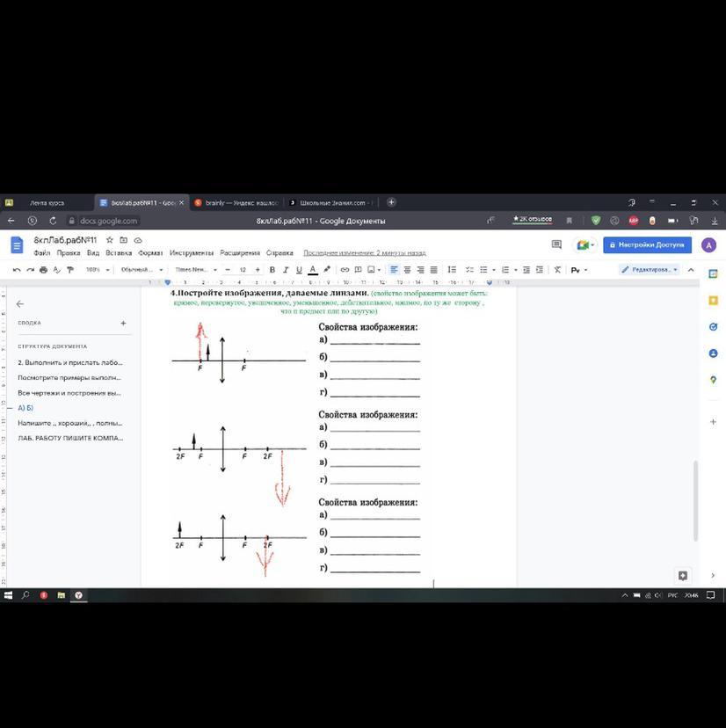Open Google Calendar in the side panel
This screenshot has width=726, height=728.
pyautogui.click(x=713, y=274)
